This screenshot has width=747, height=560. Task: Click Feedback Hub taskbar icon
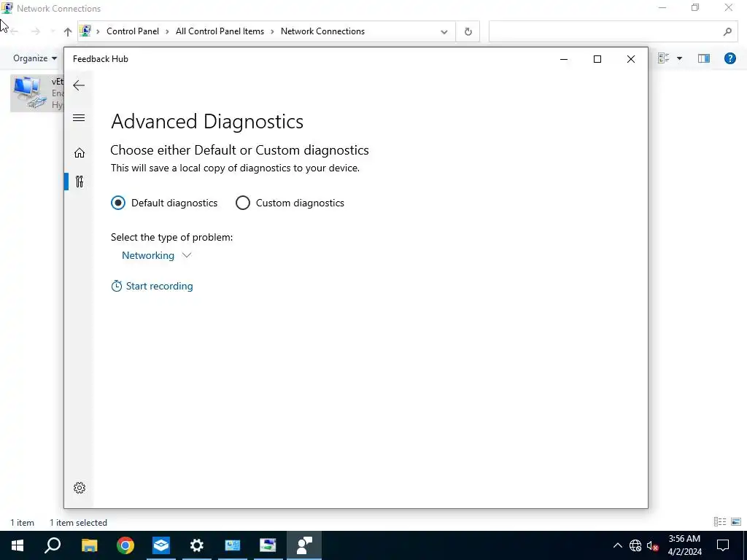[x=304, y=545]
